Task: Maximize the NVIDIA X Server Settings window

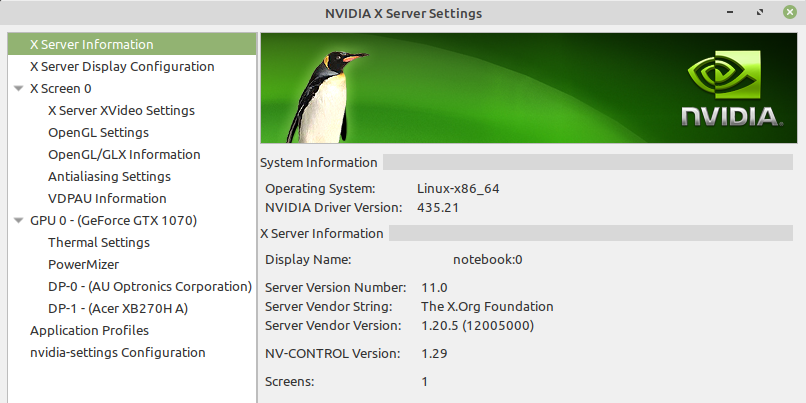Action: click(760, 12)
